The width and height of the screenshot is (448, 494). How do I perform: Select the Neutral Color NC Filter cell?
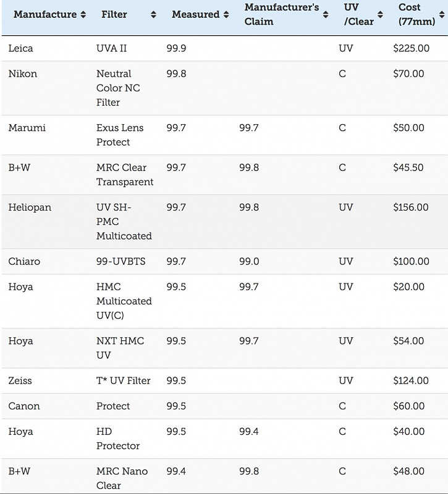[118, 88]
